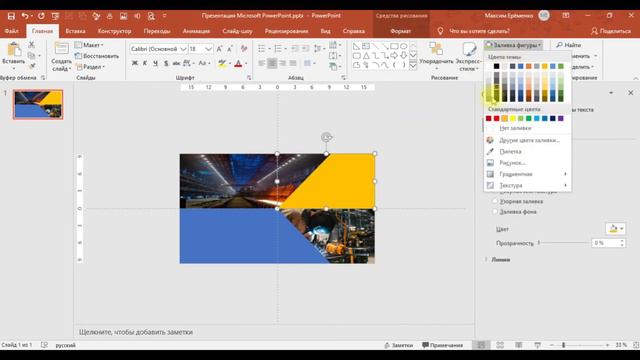Click the redo repeat icon
Viewport: 640px width, 360px height.
(41, 16)
